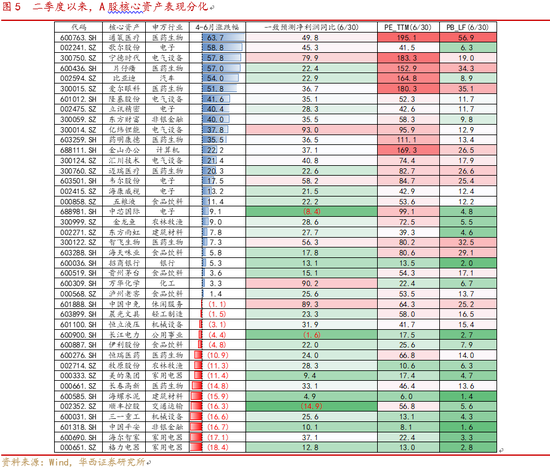The height and width of the screenshot is (468, 550).
Task: Select the (1.1) decline cell for 601888.SH
Action: coord(217,304)
